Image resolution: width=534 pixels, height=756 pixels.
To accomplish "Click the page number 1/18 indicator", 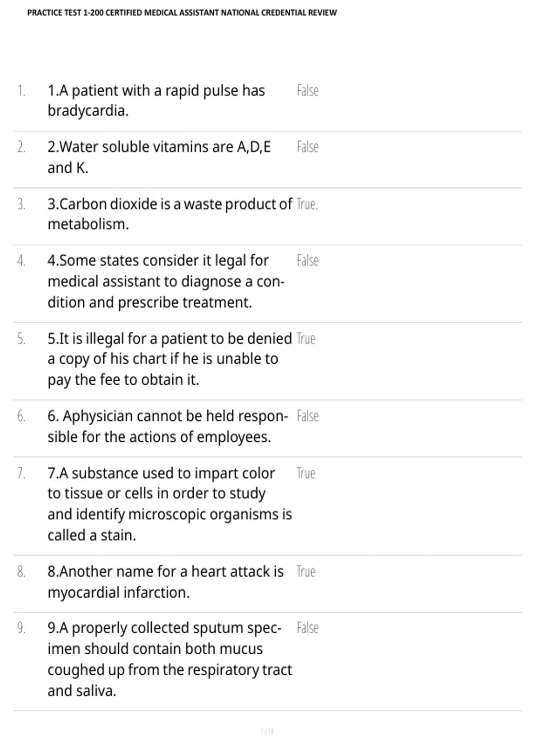I will [x=267, y=731].
